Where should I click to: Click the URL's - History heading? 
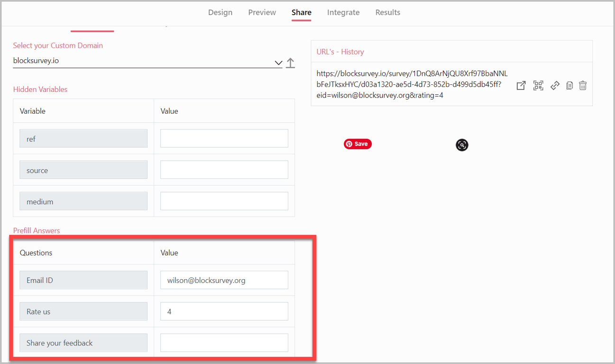340,52
